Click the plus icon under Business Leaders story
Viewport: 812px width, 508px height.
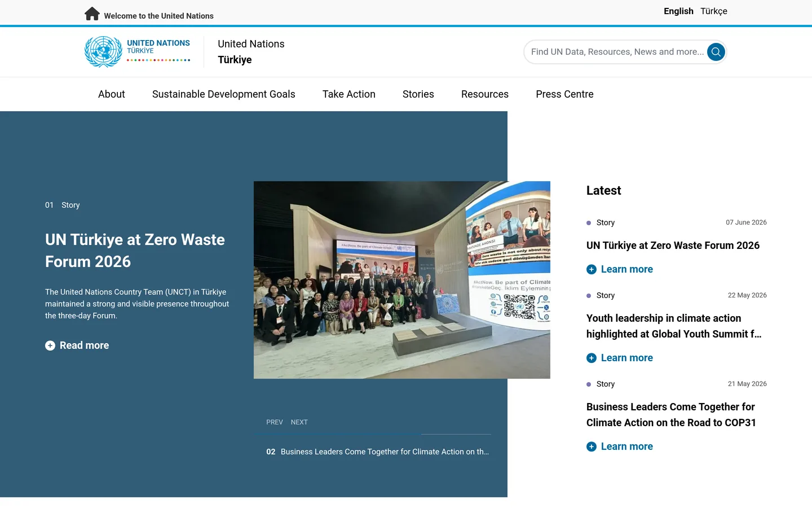[x=592, y=446]
